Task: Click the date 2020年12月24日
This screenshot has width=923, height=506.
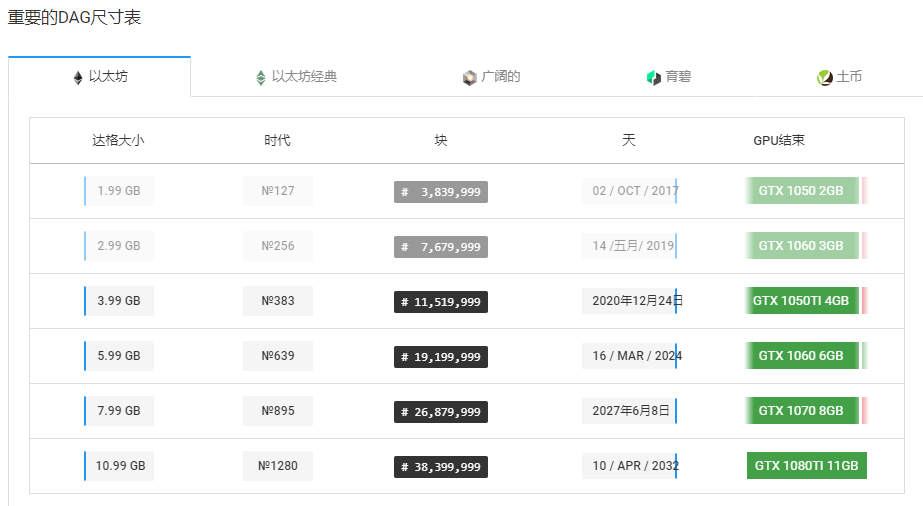Action: click(633, 301)
